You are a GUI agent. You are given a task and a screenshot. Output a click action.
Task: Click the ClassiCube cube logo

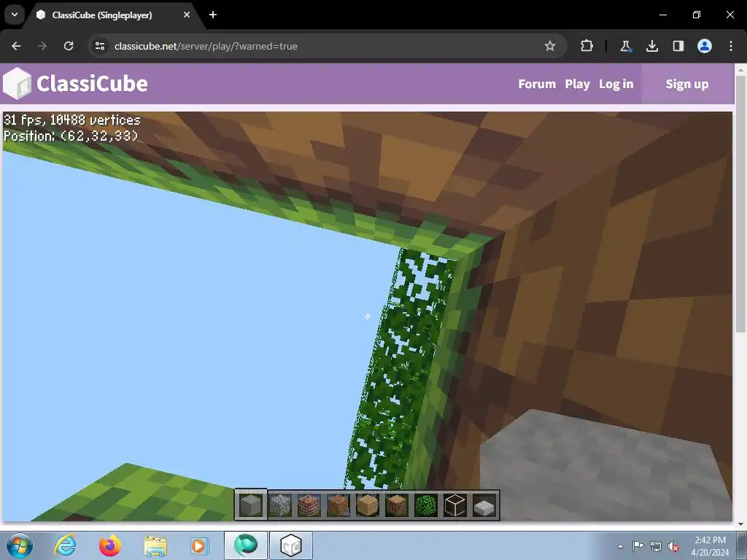point(18,83)
